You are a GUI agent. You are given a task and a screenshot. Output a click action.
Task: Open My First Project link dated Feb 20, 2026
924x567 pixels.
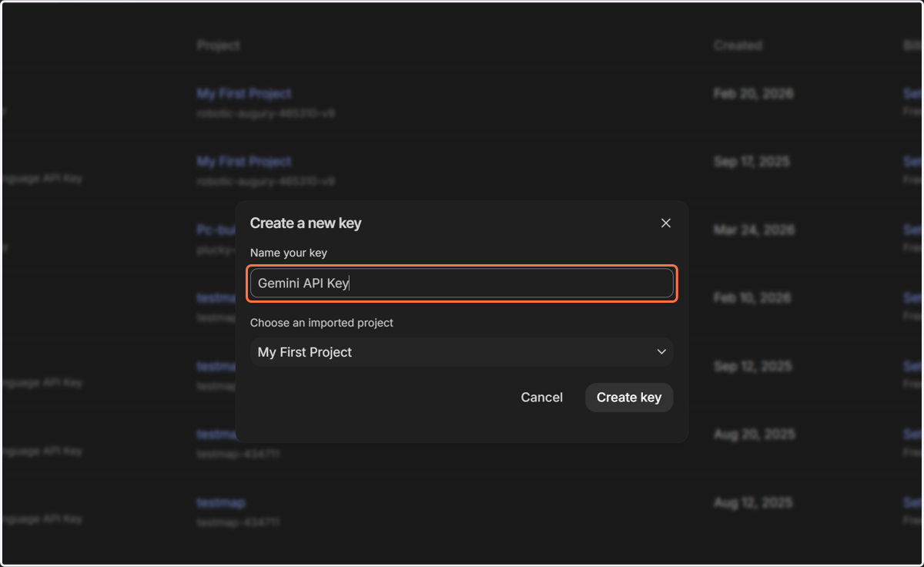244,94
